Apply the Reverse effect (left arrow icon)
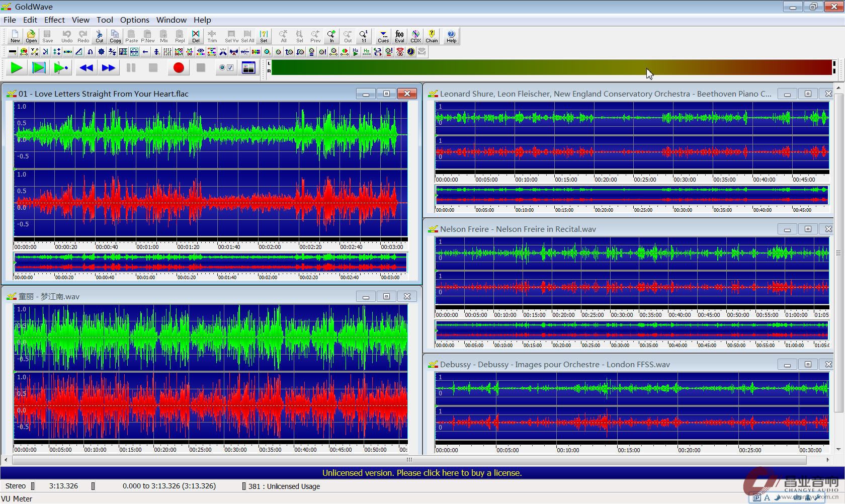Screen dimensions: 845x504 145,52
